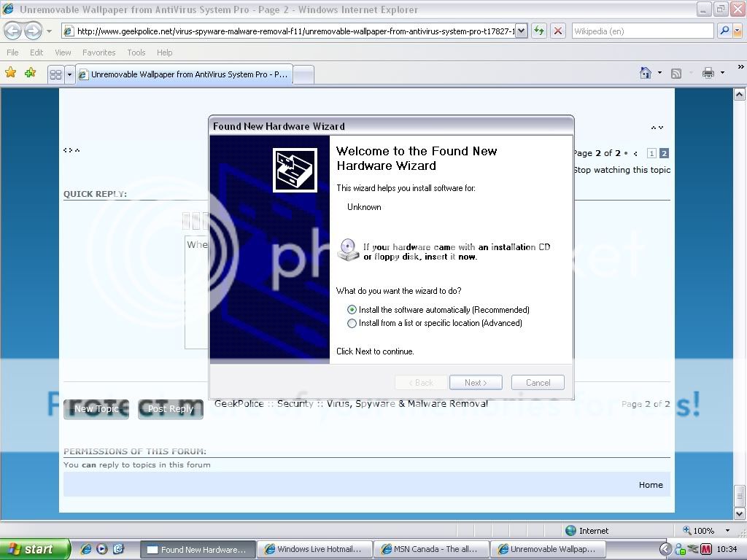747x560 pixels.
Task: Expand the Print dropdown arrow
Action: point(722,73)
